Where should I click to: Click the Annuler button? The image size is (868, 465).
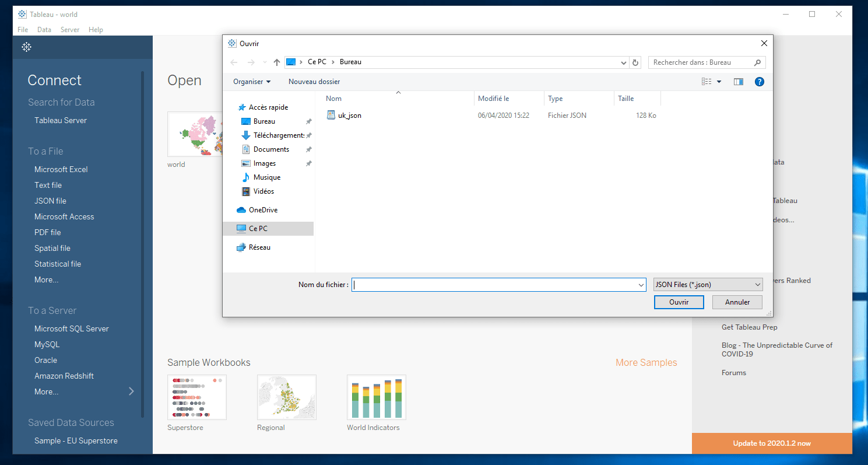click(x=737, y=302)
